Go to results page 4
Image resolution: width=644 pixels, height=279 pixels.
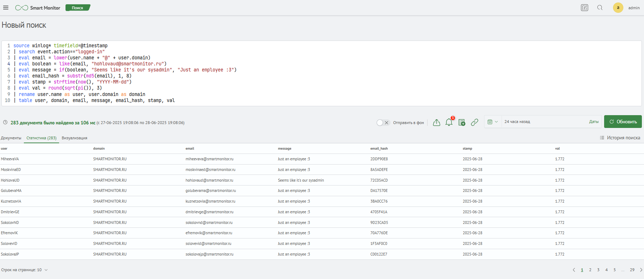tap(607, 270)
